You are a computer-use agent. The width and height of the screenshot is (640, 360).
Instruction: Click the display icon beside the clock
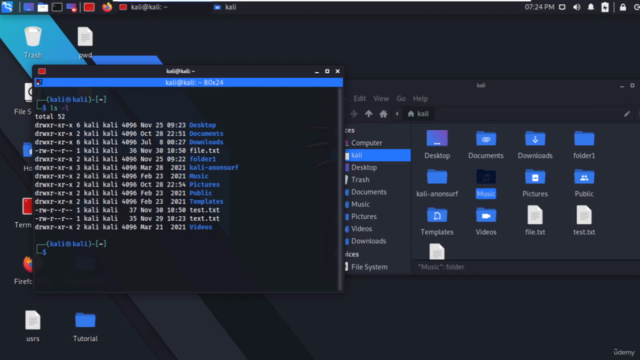pos(562,7)
